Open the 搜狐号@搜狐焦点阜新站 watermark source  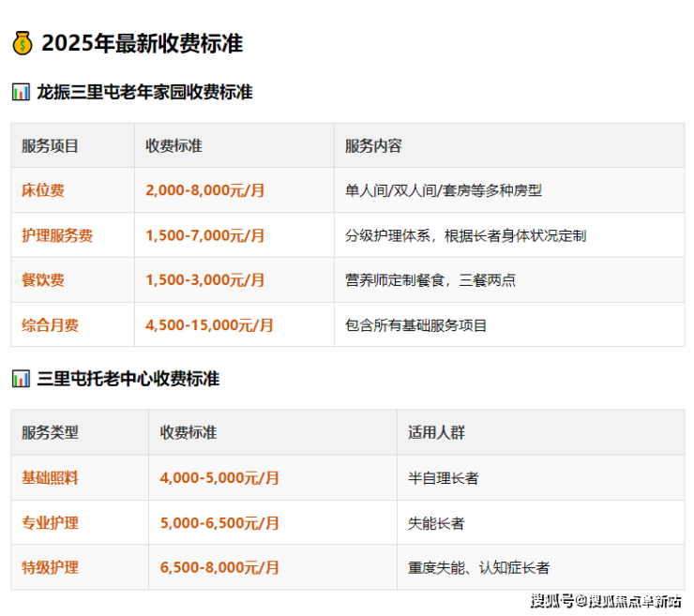click(606, 601)
